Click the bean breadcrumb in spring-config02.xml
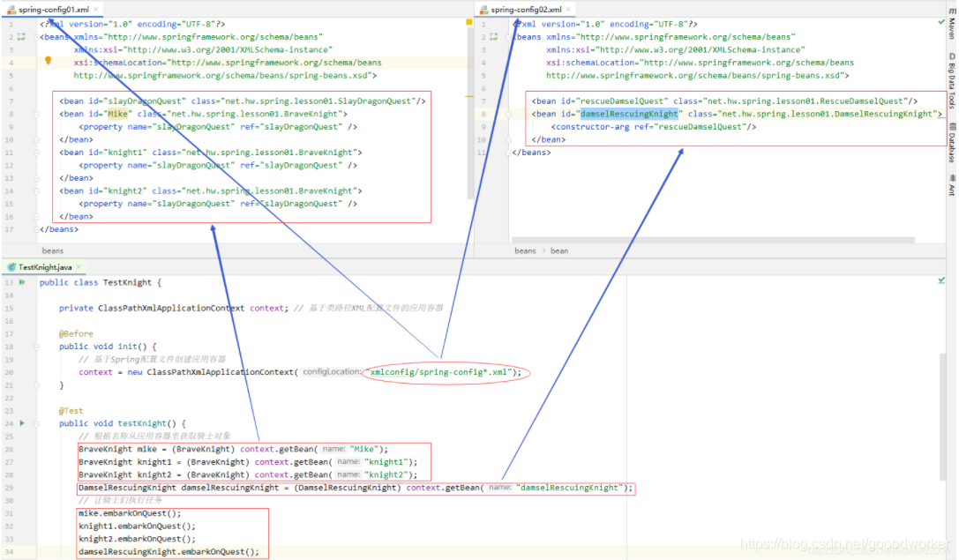Image resolution: width=959 pixels, height=560 pixels. pos(559,250)
